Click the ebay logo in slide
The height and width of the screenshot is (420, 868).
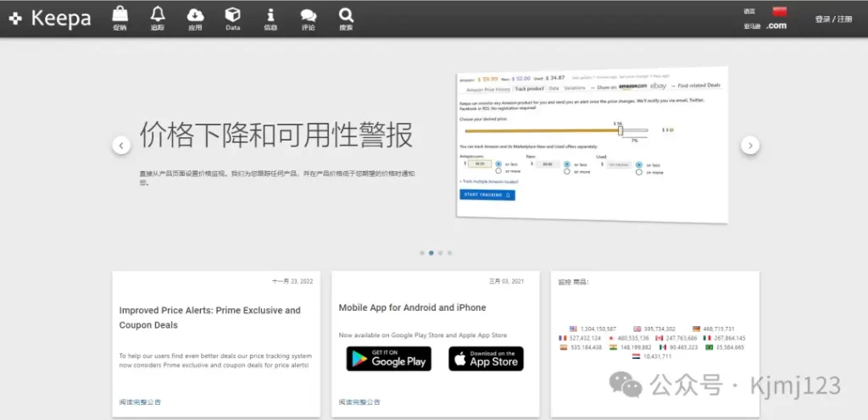click(x=658, y=86)
